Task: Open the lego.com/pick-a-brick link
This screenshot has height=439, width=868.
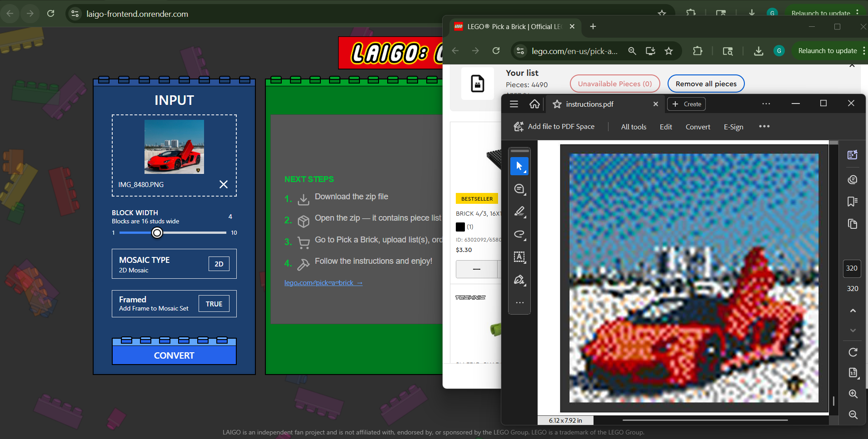Action: pos(323,283)
